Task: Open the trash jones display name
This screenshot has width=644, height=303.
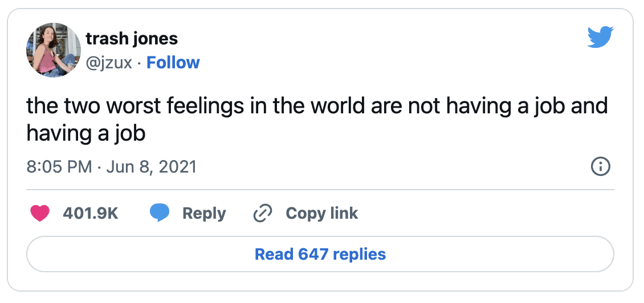Action: tap(132, 39)
